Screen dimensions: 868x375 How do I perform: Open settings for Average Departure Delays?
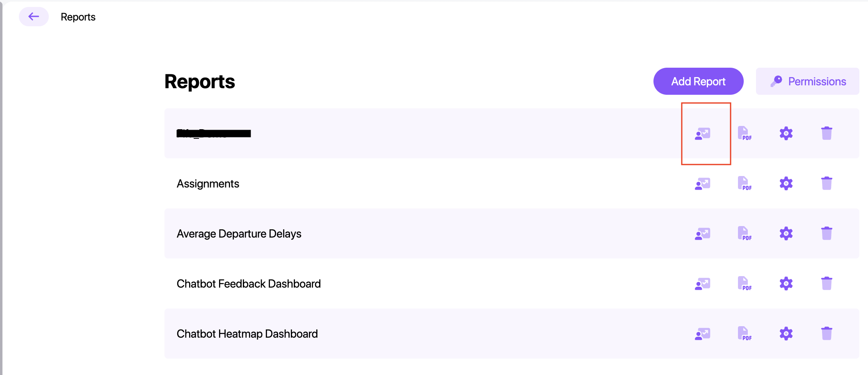786,233
